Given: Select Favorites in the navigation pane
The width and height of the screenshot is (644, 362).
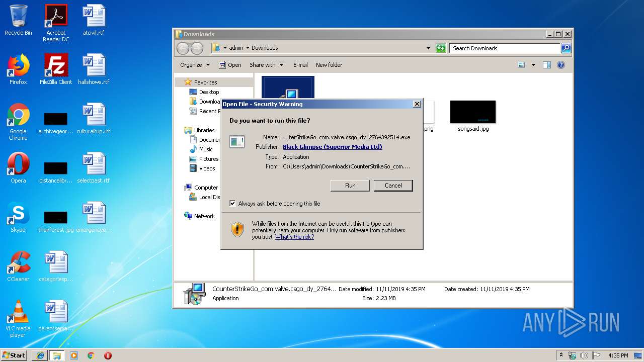Looking at the screenshot, I should point(205,82).
